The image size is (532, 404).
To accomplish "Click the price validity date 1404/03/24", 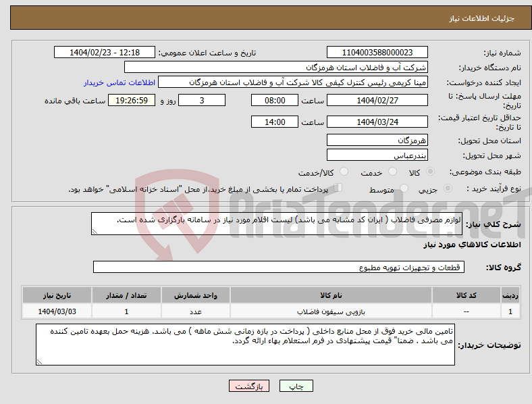I will (377, 122).
